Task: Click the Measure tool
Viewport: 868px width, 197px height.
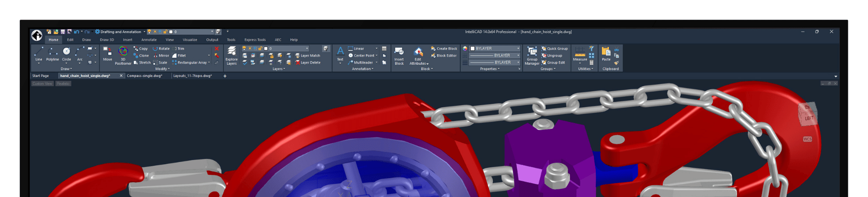Action: coord(580,54)
